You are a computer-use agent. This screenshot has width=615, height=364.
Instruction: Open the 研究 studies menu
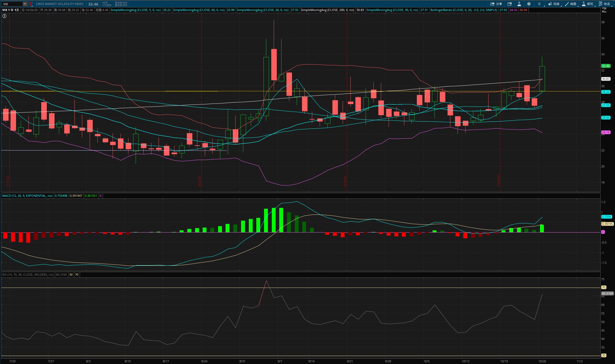588,4
